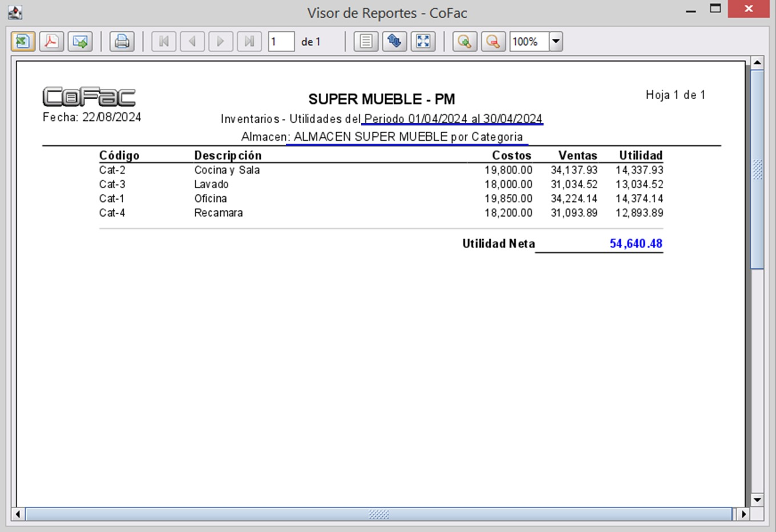Click the 'Cat-2' code cell
776x532 pixels.
coord(112,170)
